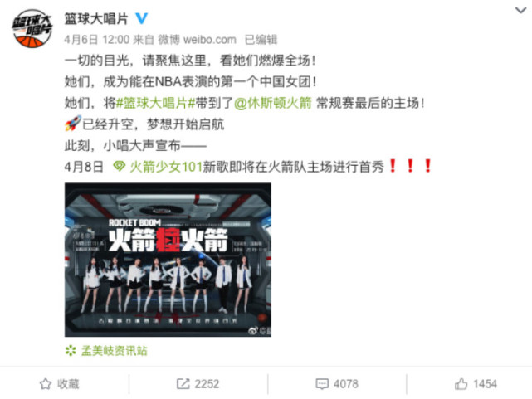Open the 孟美岐资讯站 link

click(114, 351)
